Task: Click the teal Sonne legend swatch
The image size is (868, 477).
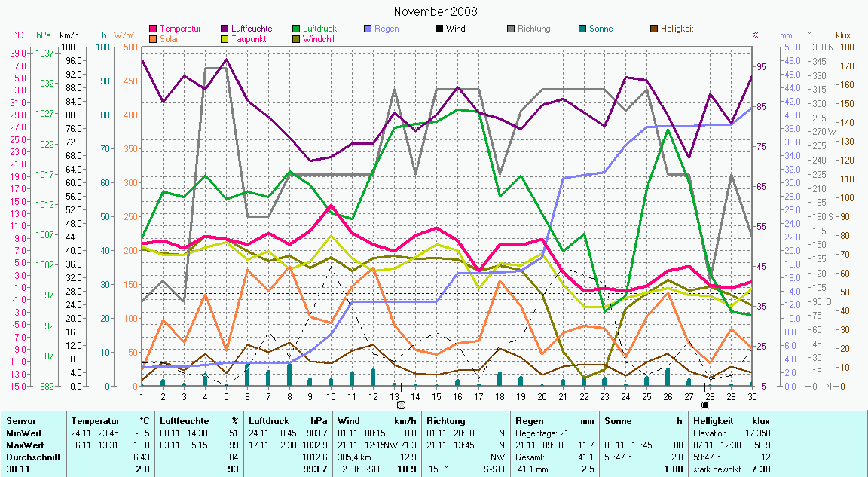Action: 582,29
